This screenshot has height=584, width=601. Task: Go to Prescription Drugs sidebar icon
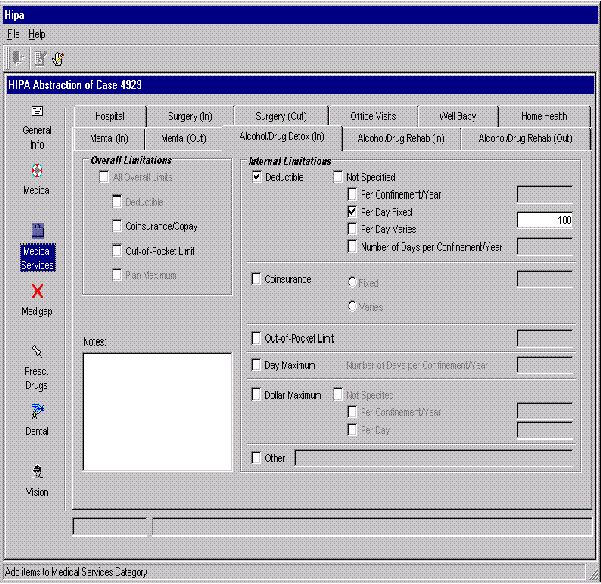tap(37, 352)
